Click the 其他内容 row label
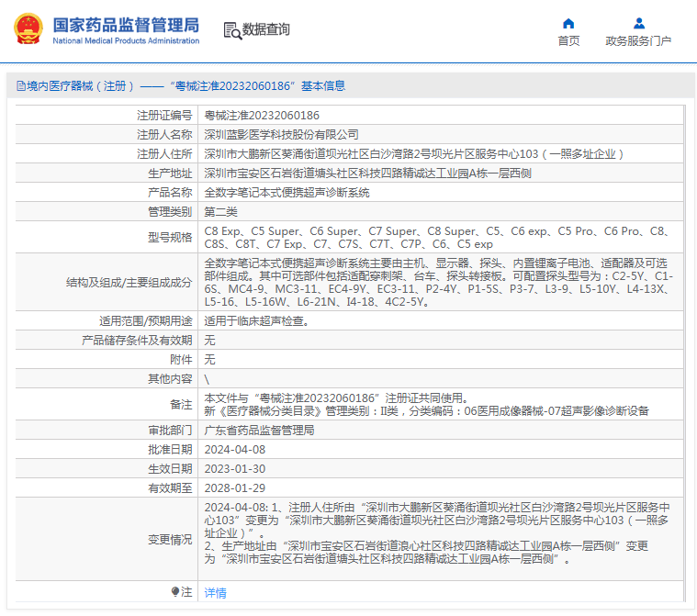Viewport: 697px width, 616px height. 170,379
